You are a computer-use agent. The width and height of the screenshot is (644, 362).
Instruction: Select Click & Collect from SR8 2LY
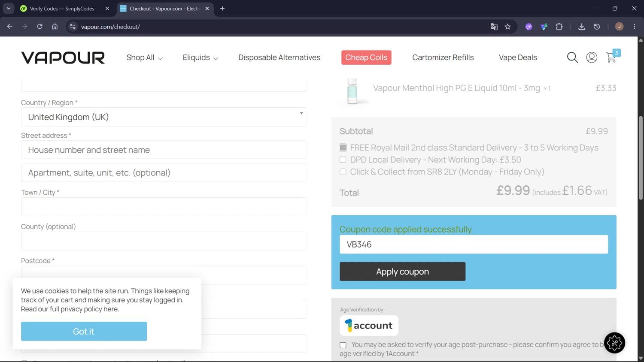[343, 172]
